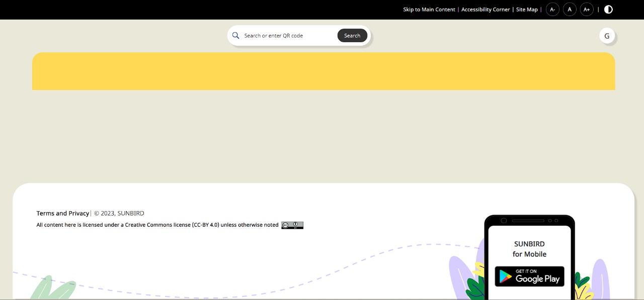Open the G profile avatar menu
The width and height of the screenshot is (644, 300).
[607, 36]
